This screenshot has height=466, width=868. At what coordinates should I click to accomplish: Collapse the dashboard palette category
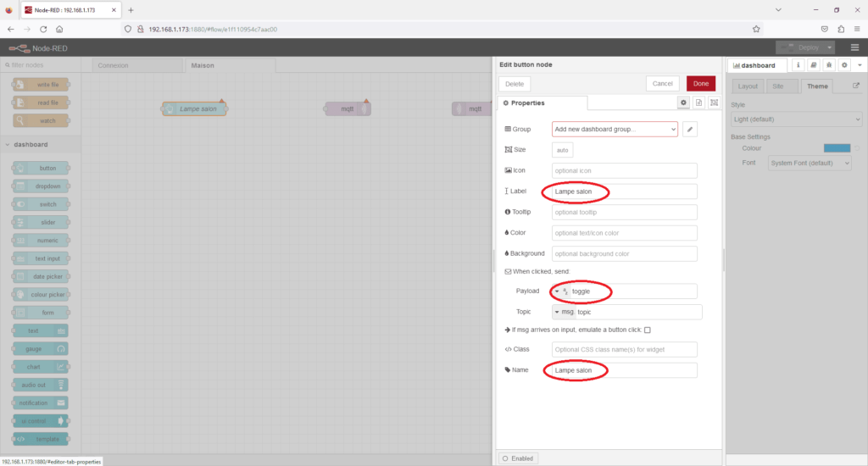pyautogui.click(x=8, y=144)
